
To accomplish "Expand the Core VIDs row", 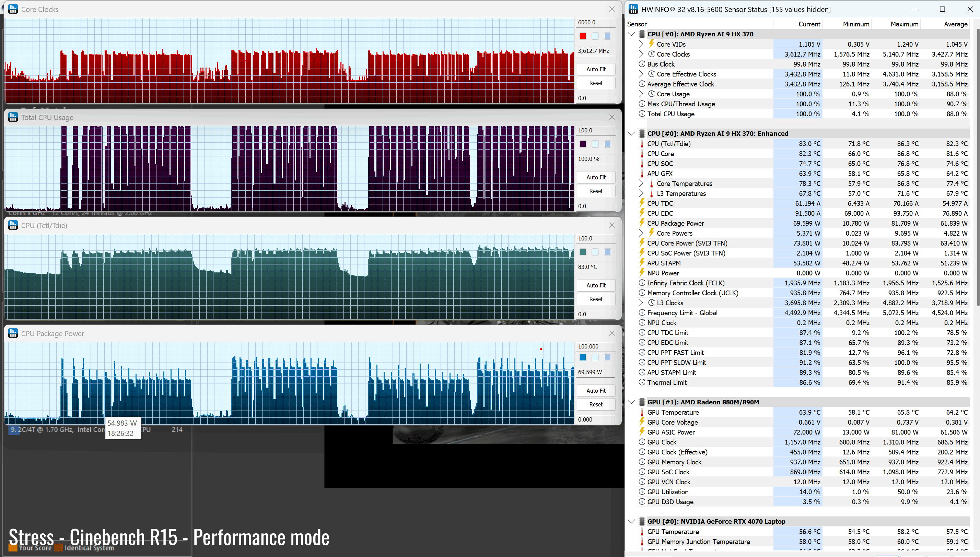I will click(x=641, y=44).
